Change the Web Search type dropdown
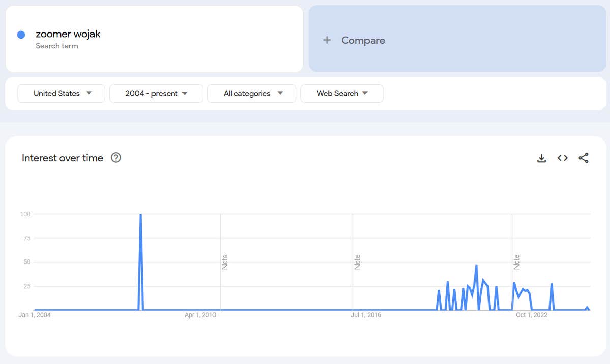The image size is (610, 364). [x=342, y=93]
